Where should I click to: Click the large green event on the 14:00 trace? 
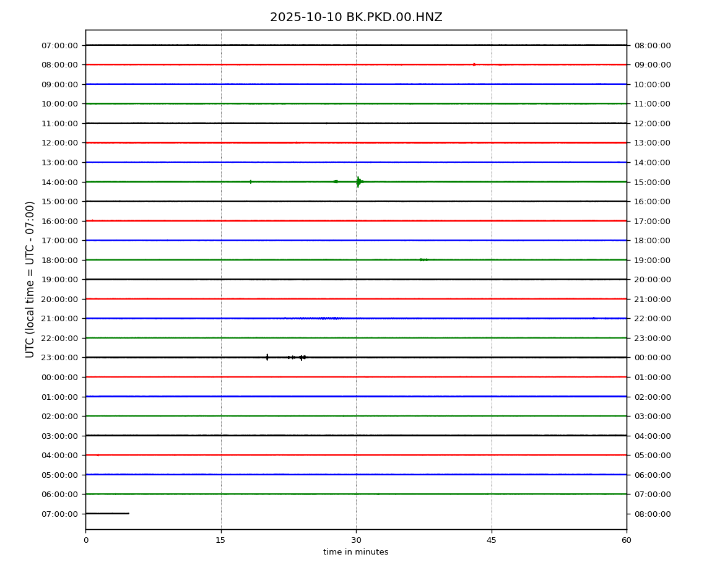click(358, 181)
